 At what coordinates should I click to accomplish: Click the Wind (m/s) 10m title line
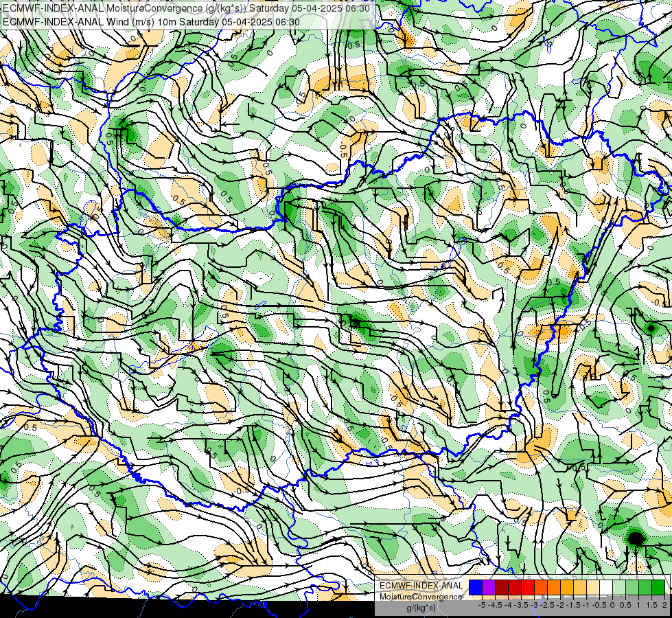coord(151,21)
